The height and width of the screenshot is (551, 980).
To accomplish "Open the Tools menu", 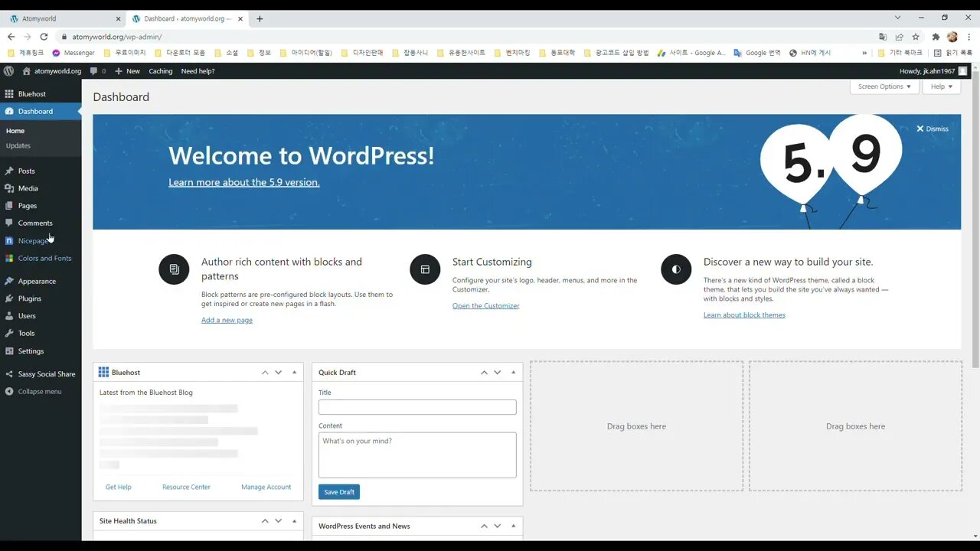I will [41, 334].
